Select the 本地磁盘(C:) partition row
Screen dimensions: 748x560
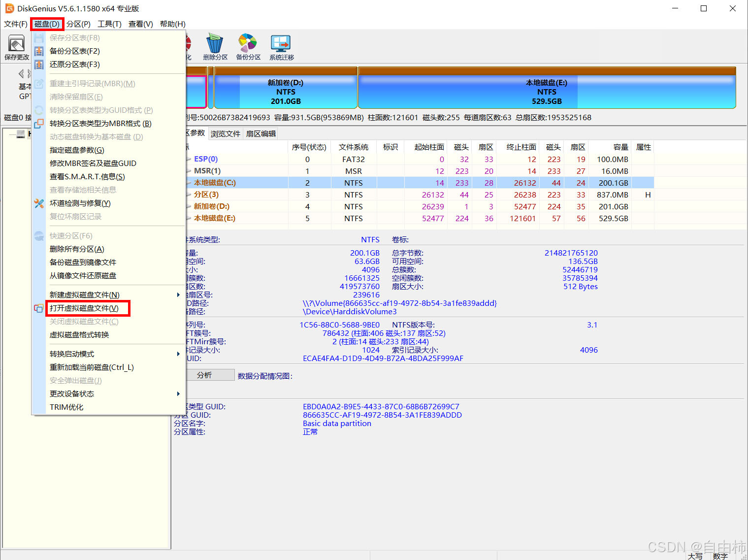click(420, 183)
